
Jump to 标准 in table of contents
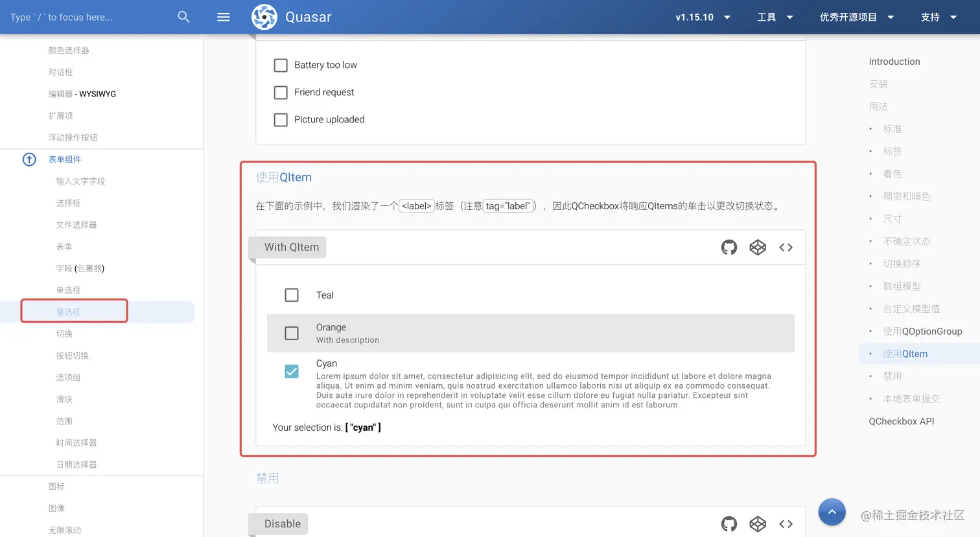(892, 129)
